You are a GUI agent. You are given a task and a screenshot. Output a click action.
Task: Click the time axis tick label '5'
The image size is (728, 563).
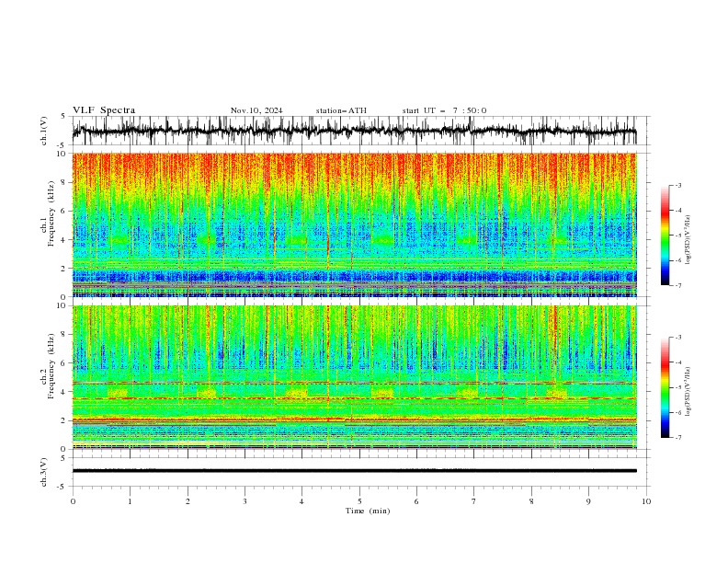359,501
